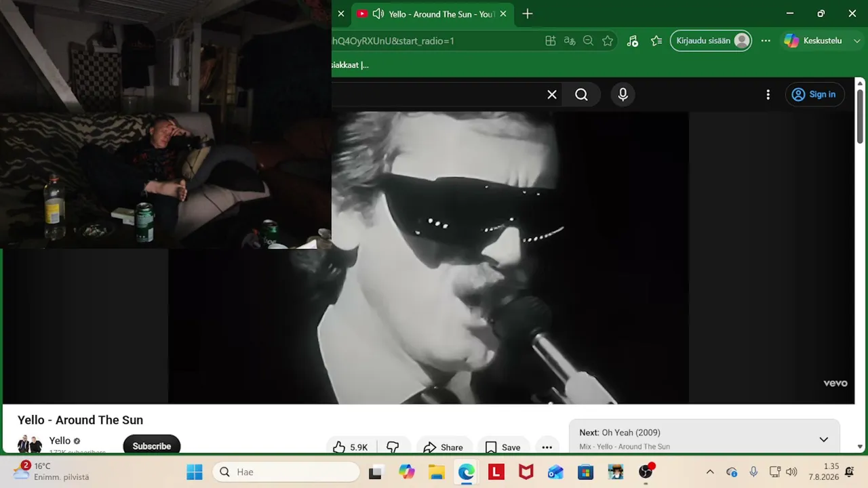
Task: Like the video with 5.9K likes
Action: [x=350, y=447]
